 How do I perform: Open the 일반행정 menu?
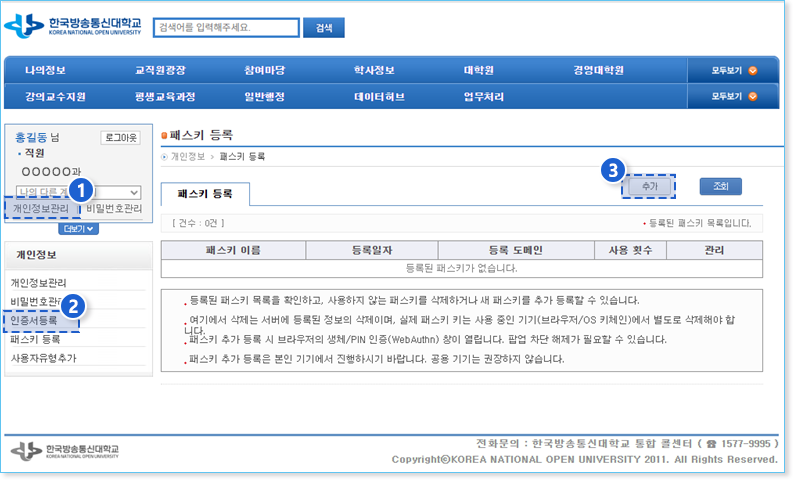pyautogui.click(x=265, y=97)
